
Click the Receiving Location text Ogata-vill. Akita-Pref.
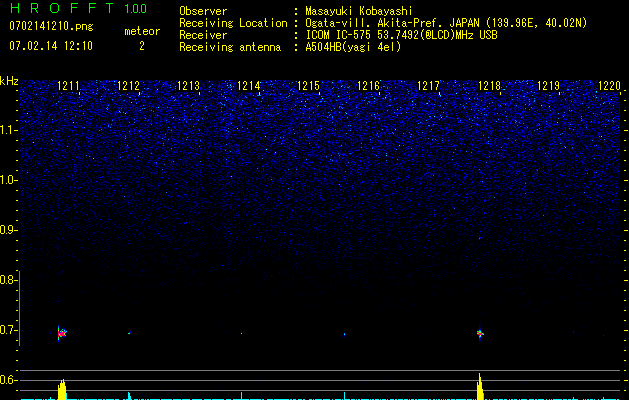(x=376, y=23)
